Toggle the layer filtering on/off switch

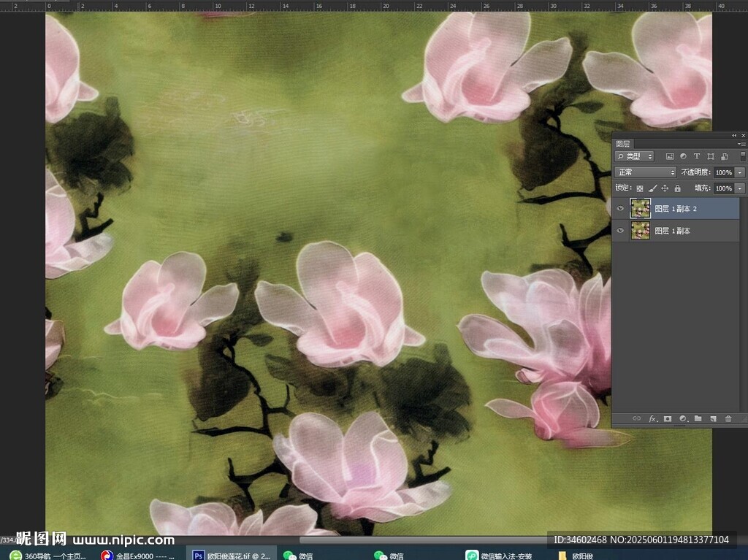click(743, 156)
